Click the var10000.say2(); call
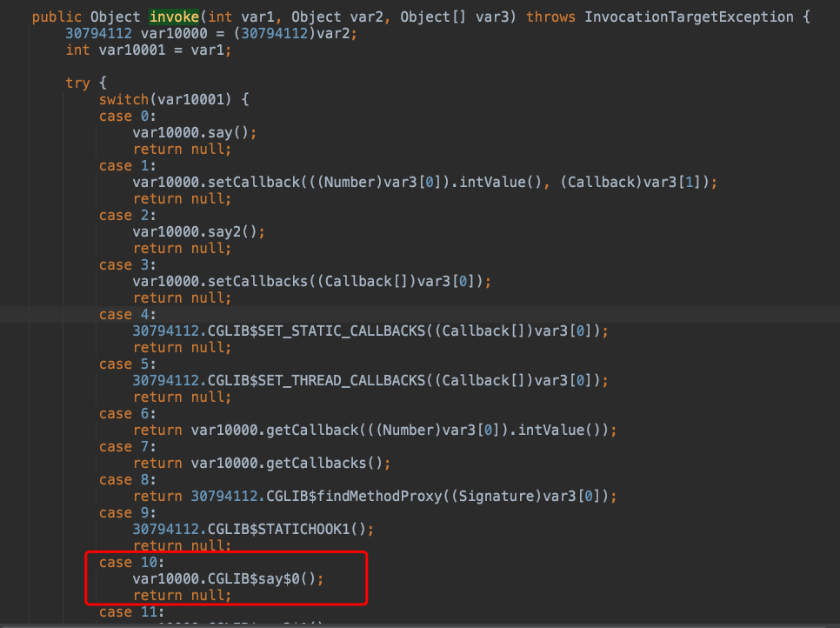This screenshot has width=840, height=628. 199,232
